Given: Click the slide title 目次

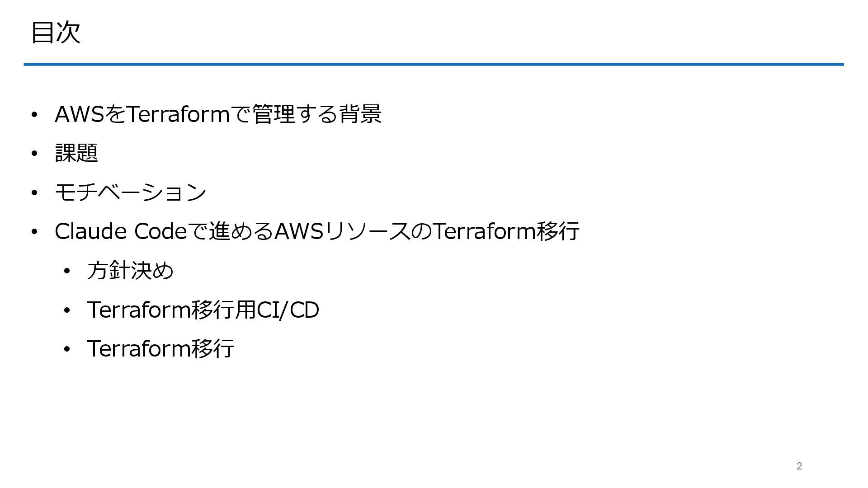Looking at the screenshot, I should [56, 33].
